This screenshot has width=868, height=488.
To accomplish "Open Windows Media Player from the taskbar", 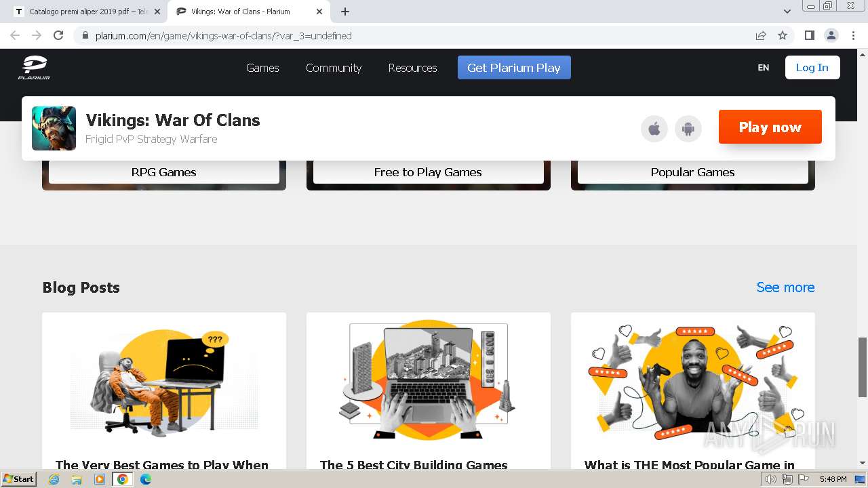I will pos(100,479).
